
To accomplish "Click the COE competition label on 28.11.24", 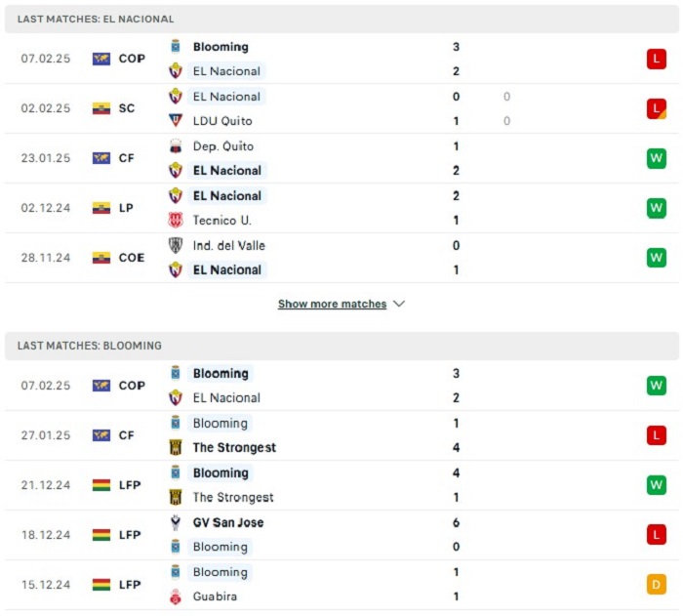I will tap(132, 258).
